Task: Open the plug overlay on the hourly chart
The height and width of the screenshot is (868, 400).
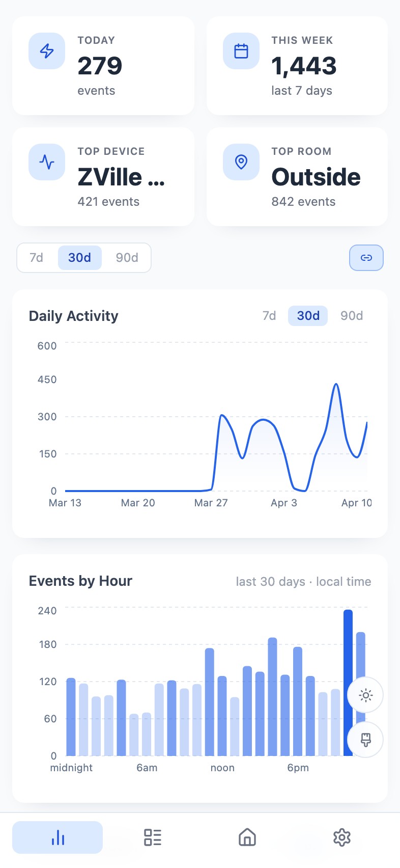Action: [365, 740]
